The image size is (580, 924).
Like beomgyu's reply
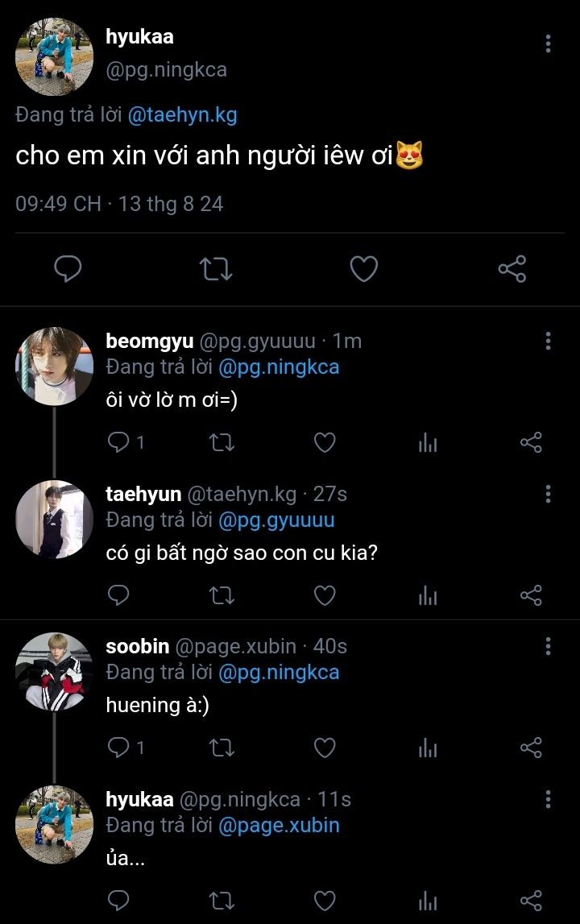[x=324, y=442]
